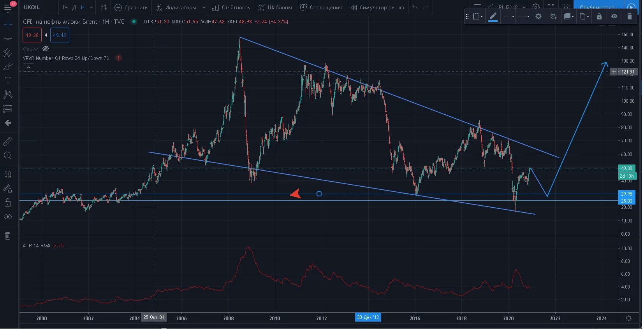Start the Симулятор рынка replay
The height and width of the screenshot is (329, 644).
pyautogui.click(x=377, y=7)
